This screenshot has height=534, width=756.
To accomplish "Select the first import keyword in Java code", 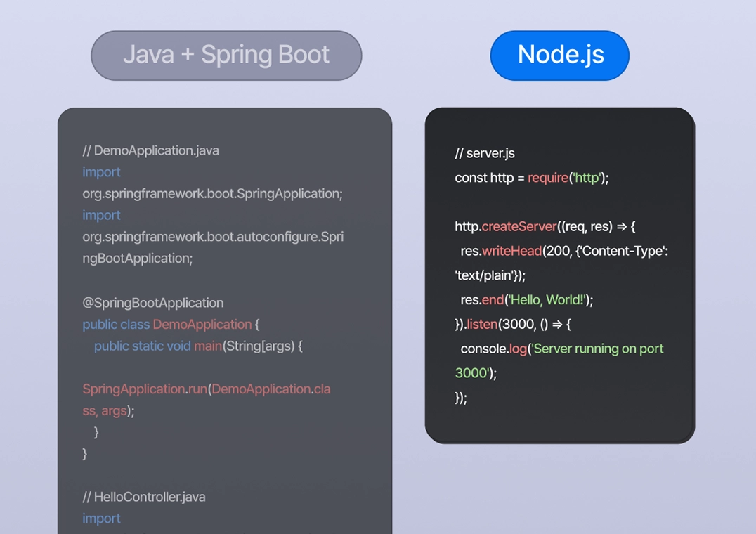I will click(x=101, y=172).
